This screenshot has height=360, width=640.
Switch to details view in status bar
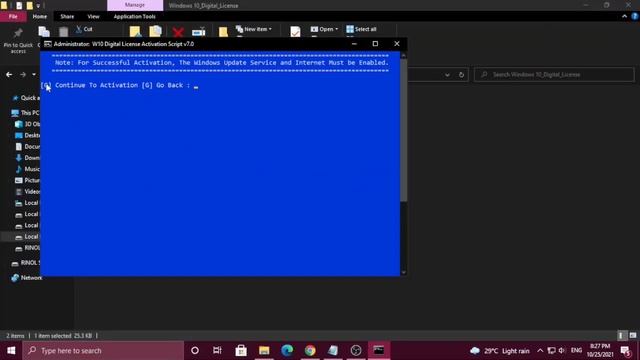point(621,336)
